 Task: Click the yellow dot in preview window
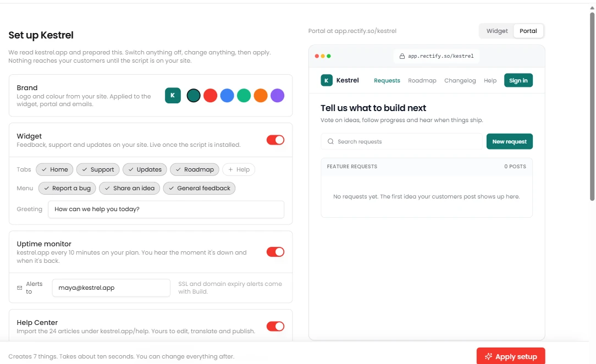point(323,56)
